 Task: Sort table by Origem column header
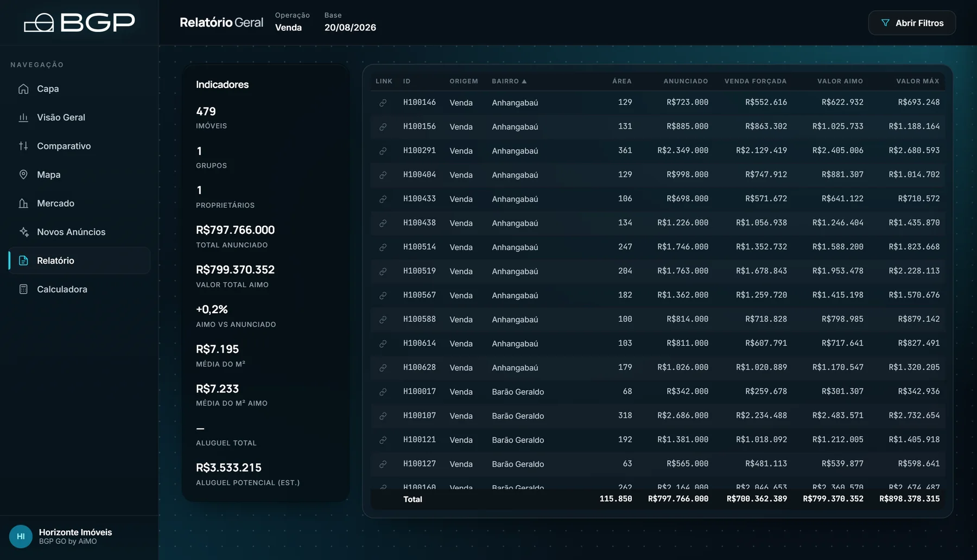pyautogui.click(x=464, y=81)
